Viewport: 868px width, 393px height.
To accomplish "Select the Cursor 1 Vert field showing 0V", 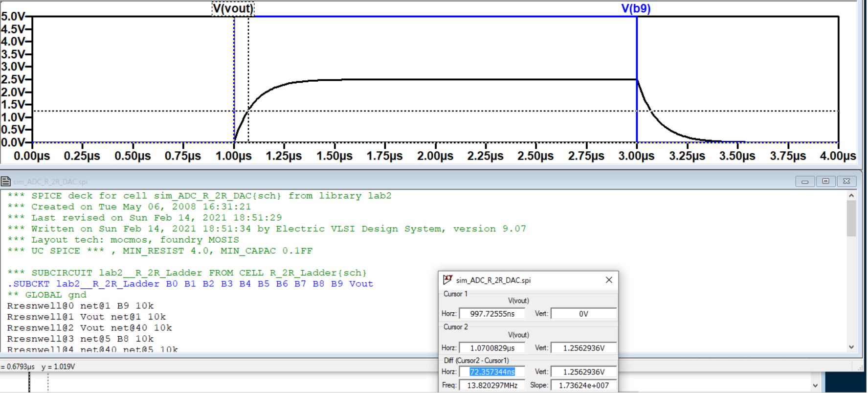I will [583, 314].
